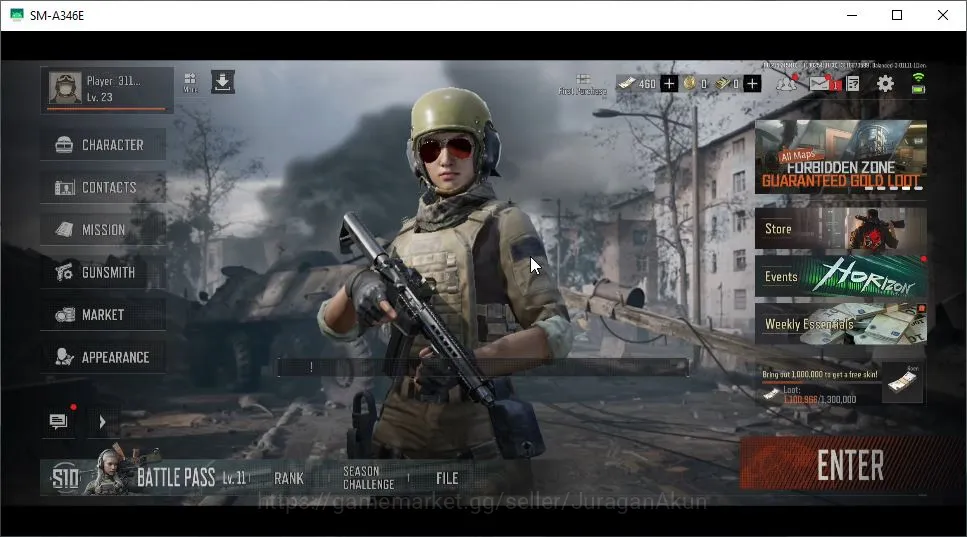The height and width of the screenshot is (537, 967).
Task: Click ENTER to start the game
Action: pos(851,465)
